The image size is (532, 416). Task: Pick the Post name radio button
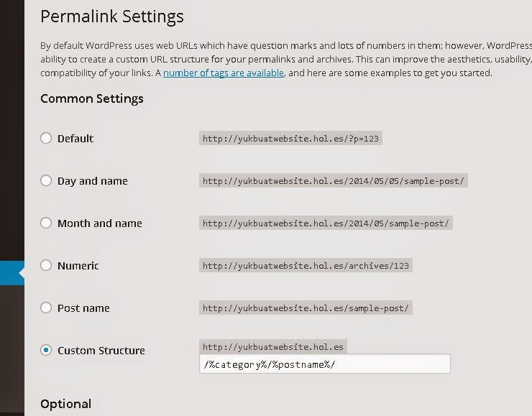(x=46, y=308)
